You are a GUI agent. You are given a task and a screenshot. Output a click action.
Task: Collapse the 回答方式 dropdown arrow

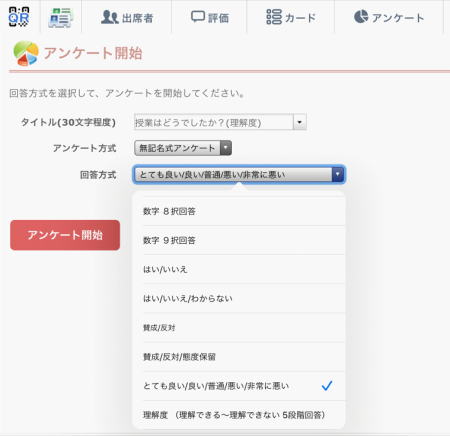(x=338, y=174)
